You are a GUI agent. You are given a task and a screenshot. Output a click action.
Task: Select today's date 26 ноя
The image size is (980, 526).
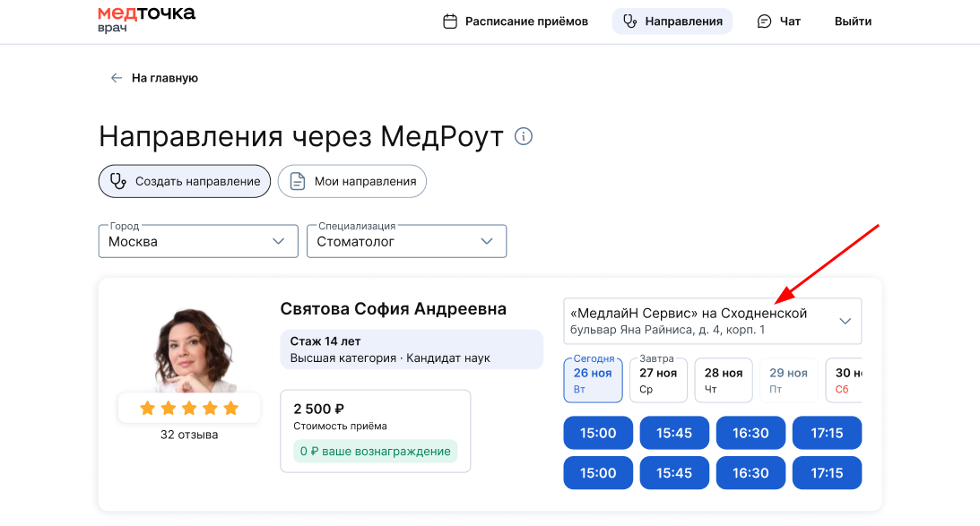pos(593,380)
